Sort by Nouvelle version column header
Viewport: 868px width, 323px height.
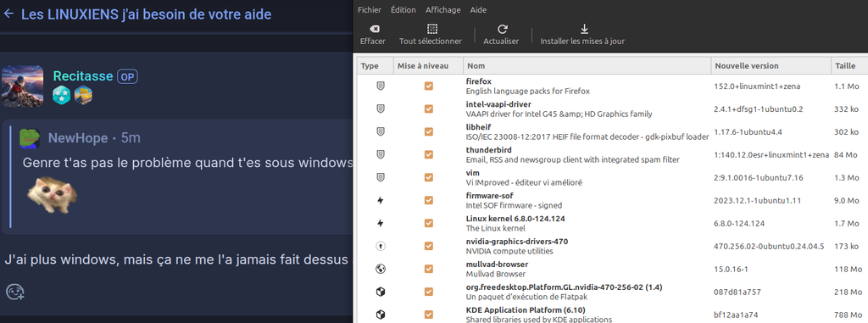771,65
